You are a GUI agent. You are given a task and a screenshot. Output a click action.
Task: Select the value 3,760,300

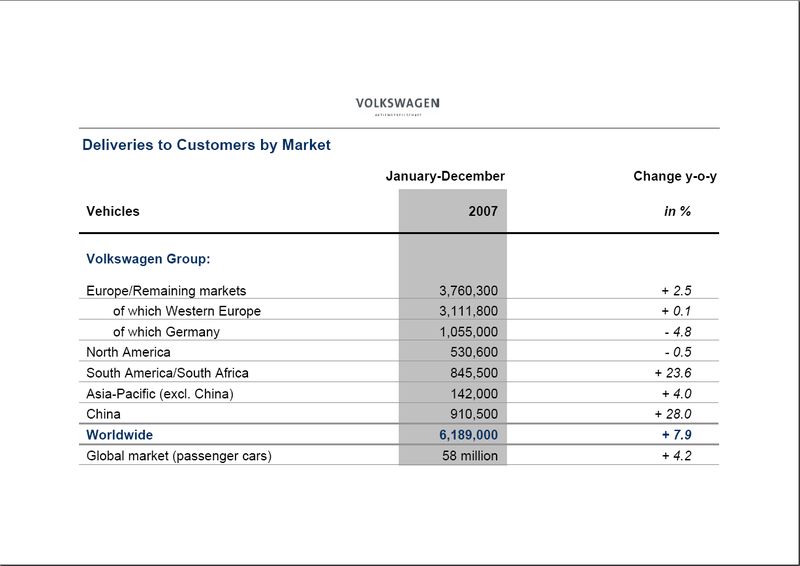pos(468,291)
